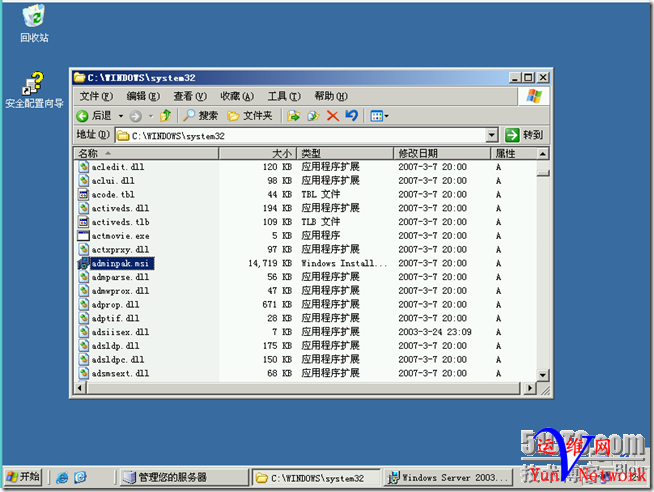Select the aclui.dll file icon
Screen dimensions: 654x492
point(83,181)
